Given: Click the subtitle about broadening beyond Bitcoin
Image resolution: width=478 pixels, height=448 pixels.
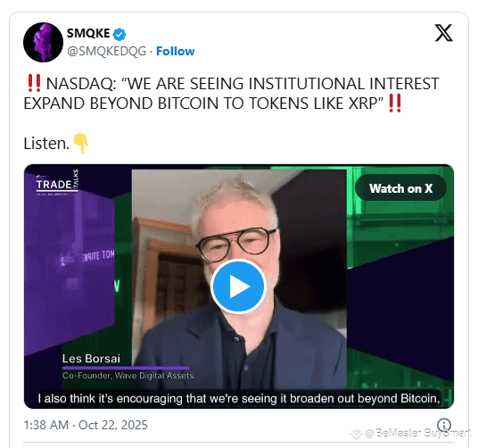Looking at the screenshot, I should 239,398.
